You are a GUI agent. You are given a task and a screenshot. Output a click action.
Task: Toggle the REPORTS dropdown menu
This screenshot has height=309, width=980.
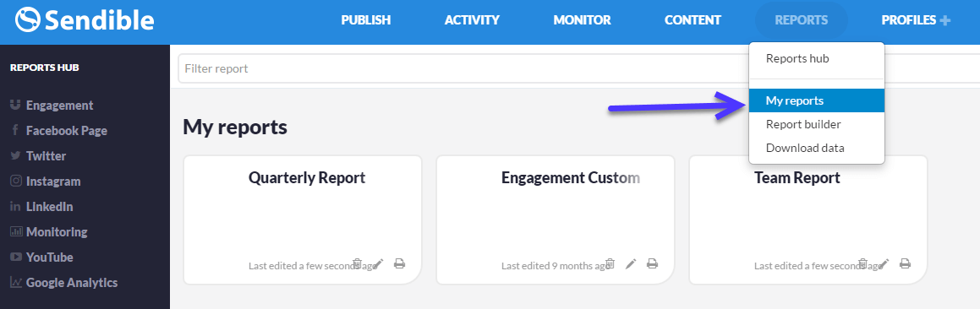802,20
